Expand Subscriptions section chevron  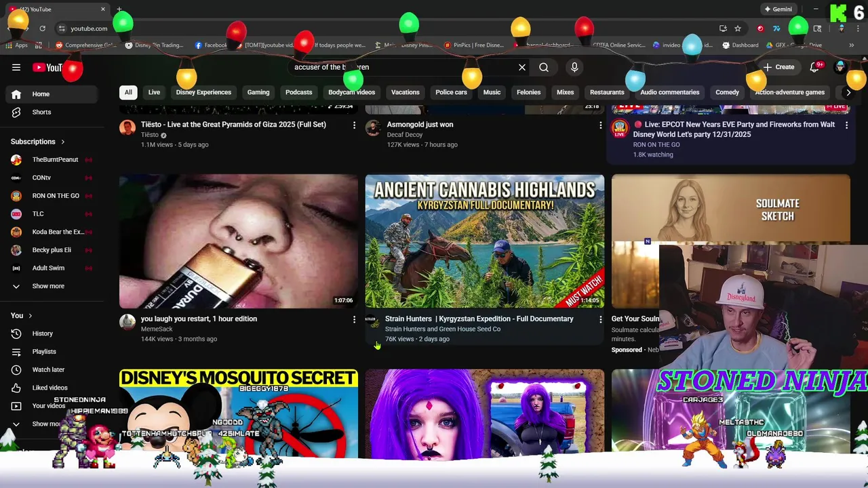pyautogui.click(x=62, y=142)
